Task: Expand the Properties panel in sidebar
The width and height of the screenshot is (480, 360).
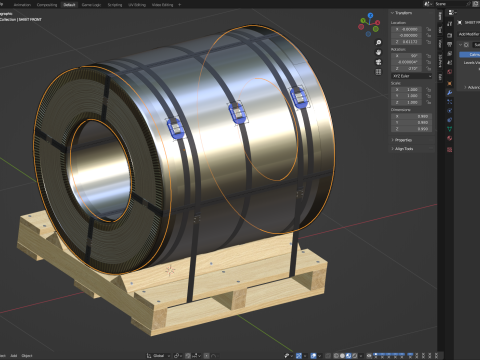Action: (x=402, y=140)
